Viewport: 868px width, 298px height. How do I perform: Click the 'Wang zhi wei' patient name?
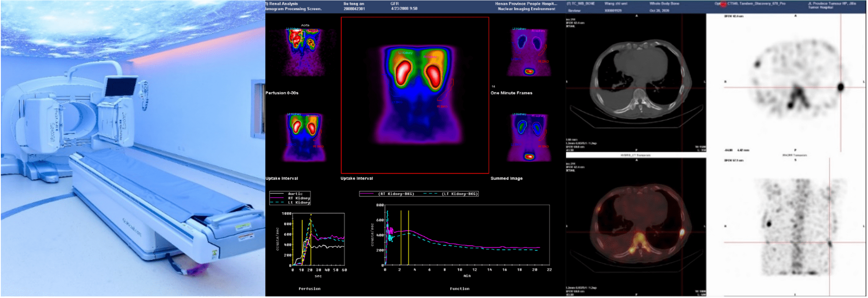[616, 4]
